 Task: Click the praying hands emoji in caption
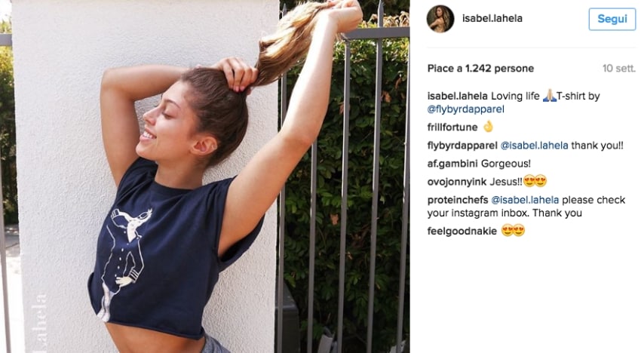(549, 96)
